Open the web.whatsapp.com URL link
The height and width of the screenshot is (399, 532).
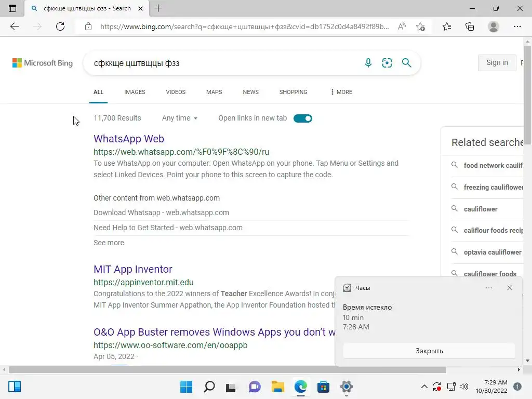pos(181,152)
